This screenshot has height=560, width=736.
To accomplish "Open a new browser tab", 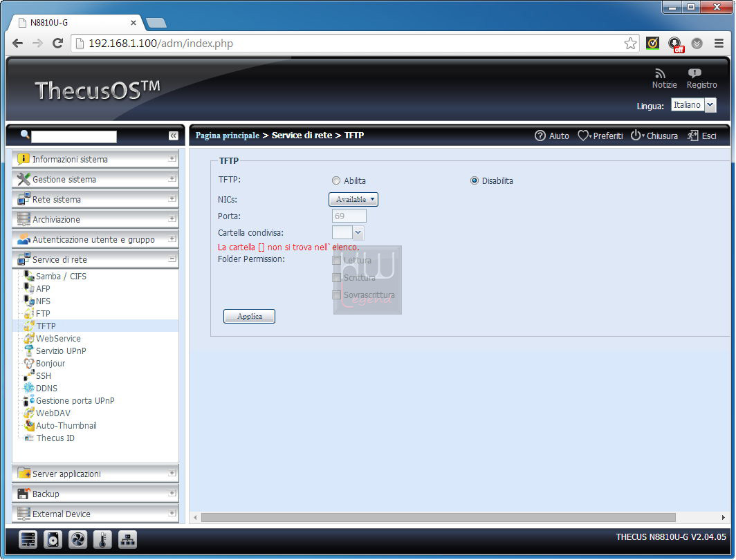I will click(156, 23).
